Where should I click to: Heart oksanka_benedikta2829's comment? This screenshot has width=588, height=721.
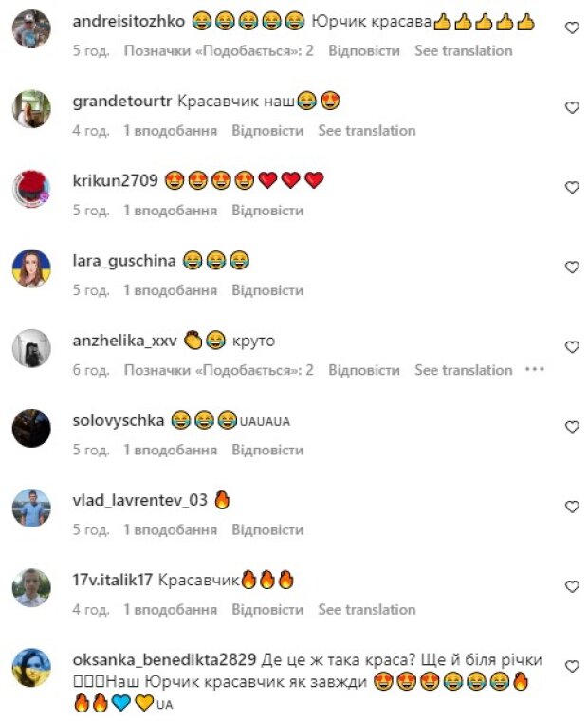572,667
